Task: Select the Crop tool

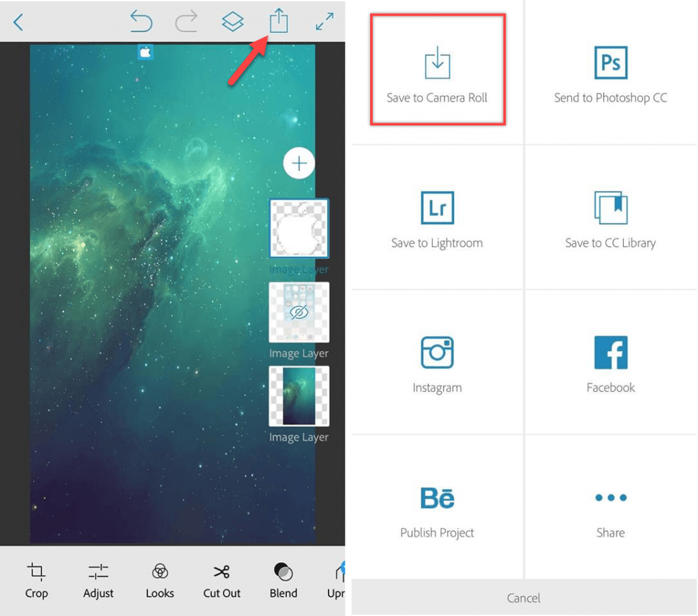Action: tap(37, 580)
